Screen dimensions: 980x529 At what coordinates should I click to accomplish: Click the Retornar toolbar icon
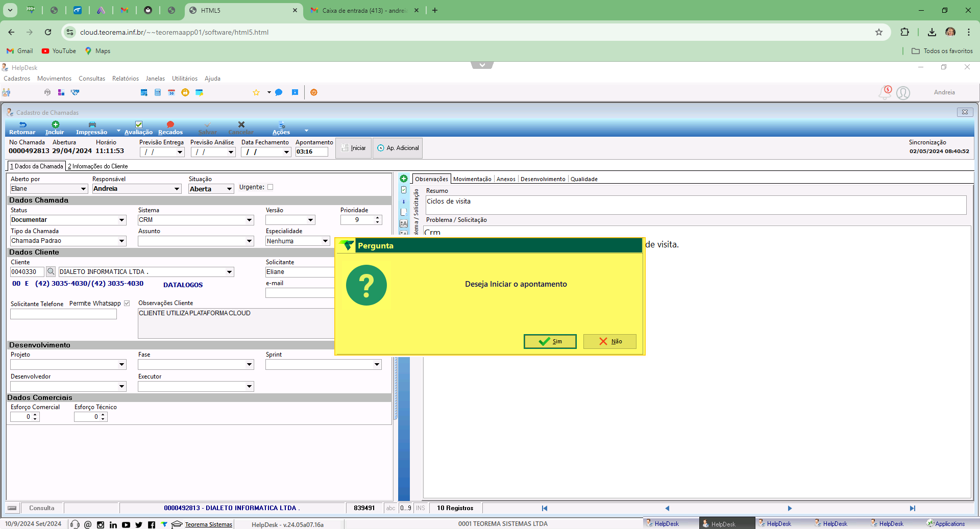pos(22,125)
